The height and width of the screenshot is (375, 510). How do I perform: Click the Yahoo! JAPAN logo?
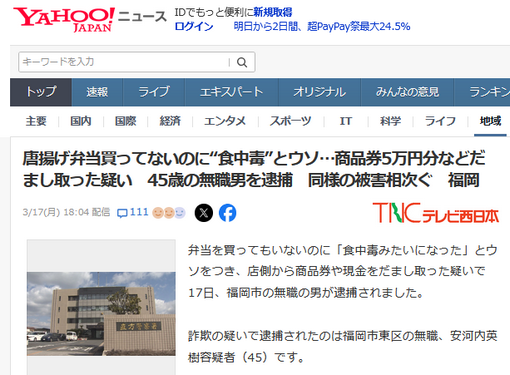tap(64, 19)
